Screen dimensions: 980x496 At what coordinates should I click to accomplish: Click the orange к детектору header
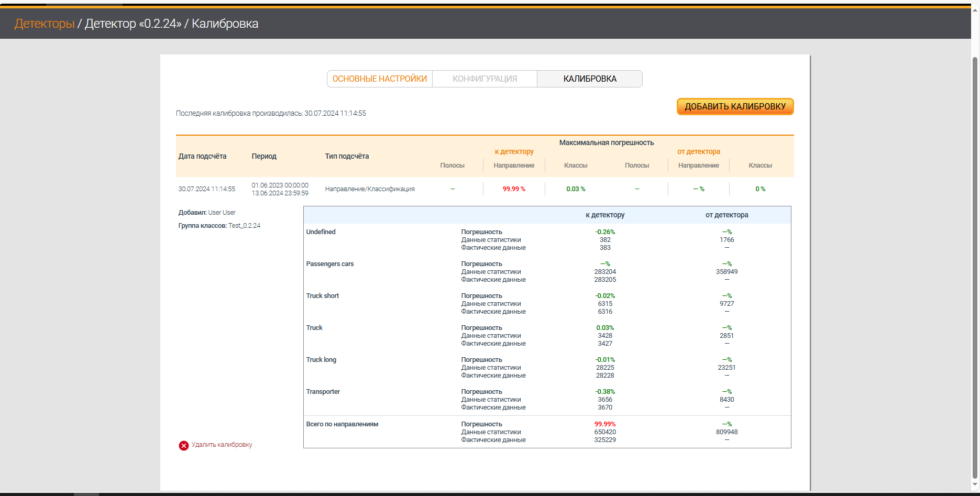514,152
